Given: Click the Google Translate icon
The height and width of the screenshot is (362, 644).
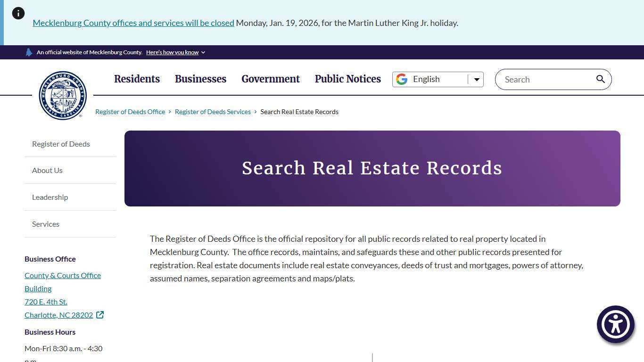Looking at the screenshot, I should (x=402, y=79).
